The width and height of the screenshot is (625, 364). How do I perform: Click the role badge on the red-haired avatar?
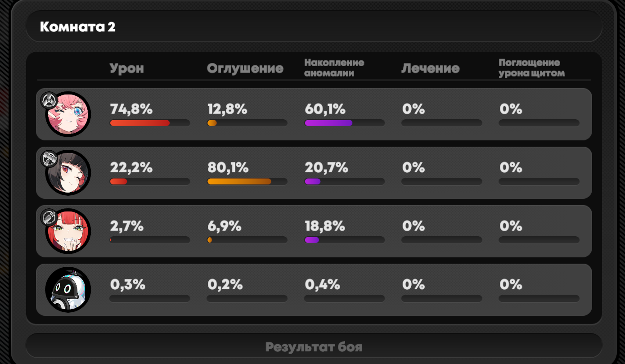[x=49, y=217]
